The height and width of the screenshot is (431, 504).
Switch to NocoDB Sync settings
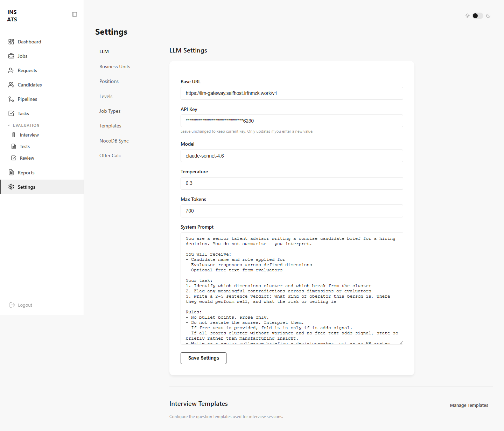coord(114,141)
